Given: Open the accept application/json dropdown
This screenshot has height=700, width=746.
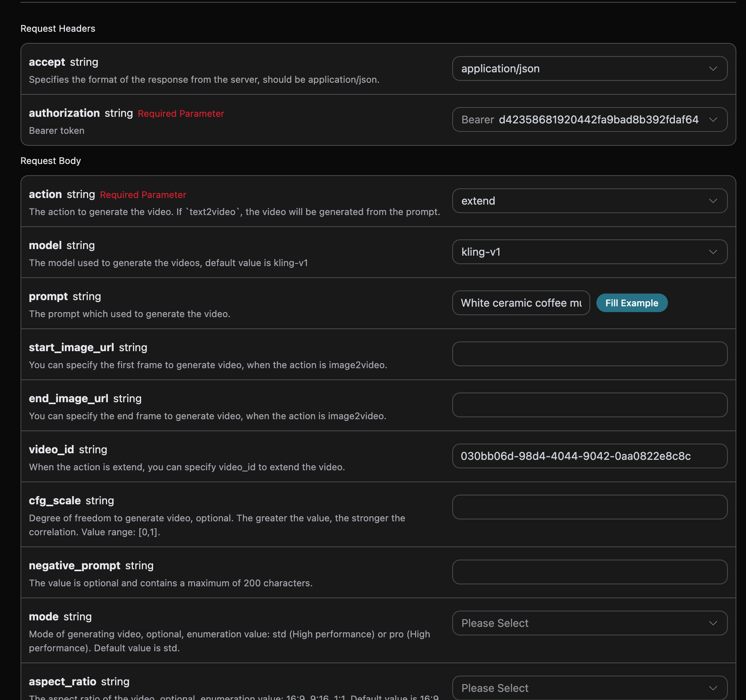Looking at the screenshot, I should 589,68.
